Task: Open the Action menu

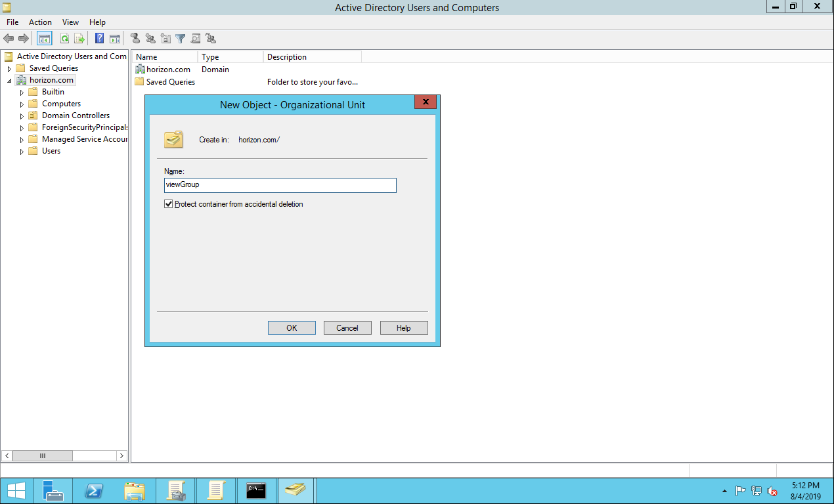Action: tap(40, 22)
